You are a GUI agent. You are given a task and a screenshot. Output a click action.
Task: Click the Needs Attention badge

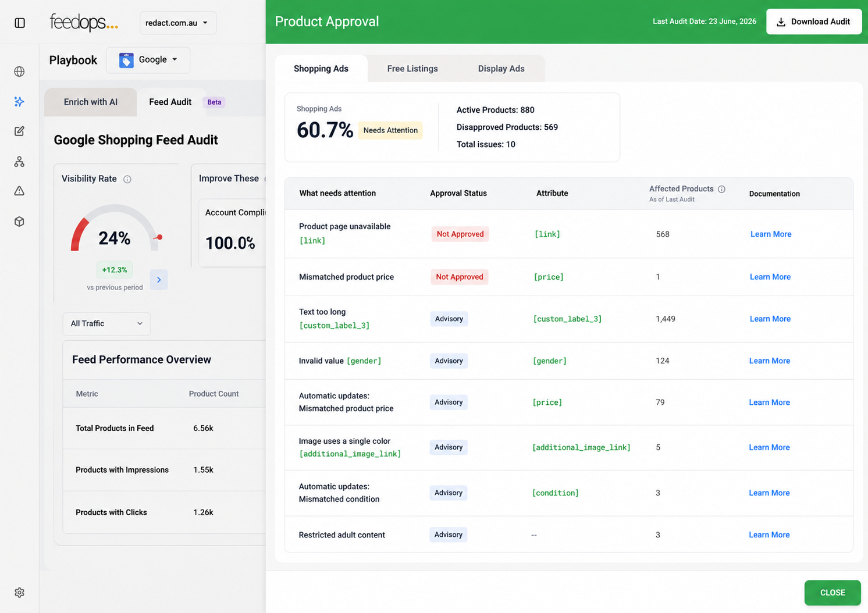point(390,130)
